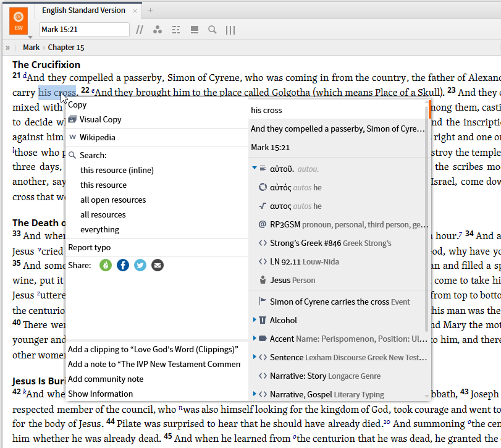The width and height of the screenshot is (501, 448).
Task: Click brackets icon beside Narrative: Story
Action: click(263, 376)
